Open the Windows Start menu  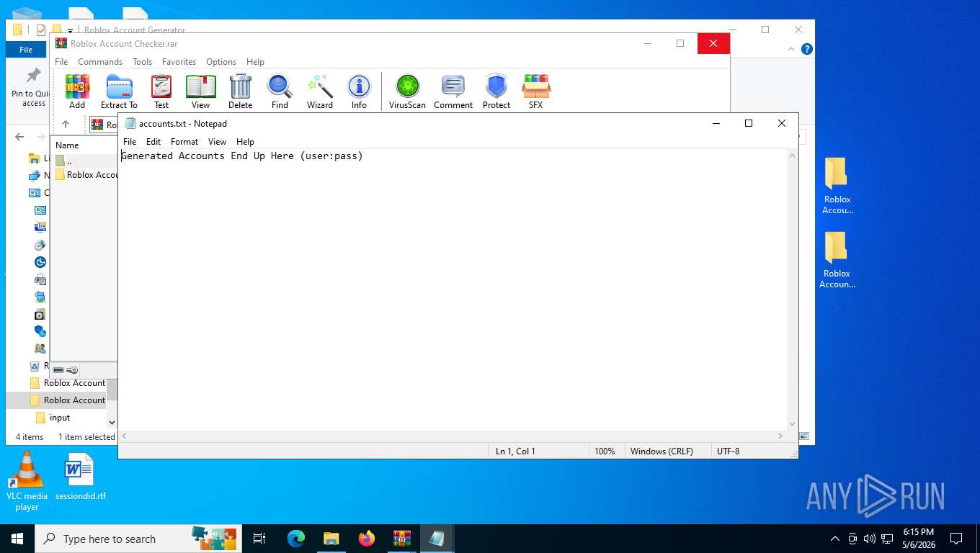[17, 539]
